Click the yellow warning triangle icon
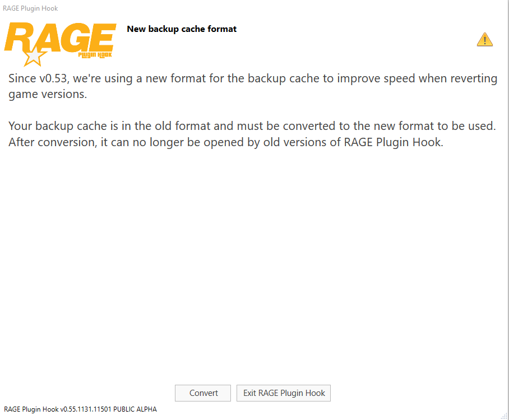The height and width of the screenshot is (420, 509). [484, 40]
